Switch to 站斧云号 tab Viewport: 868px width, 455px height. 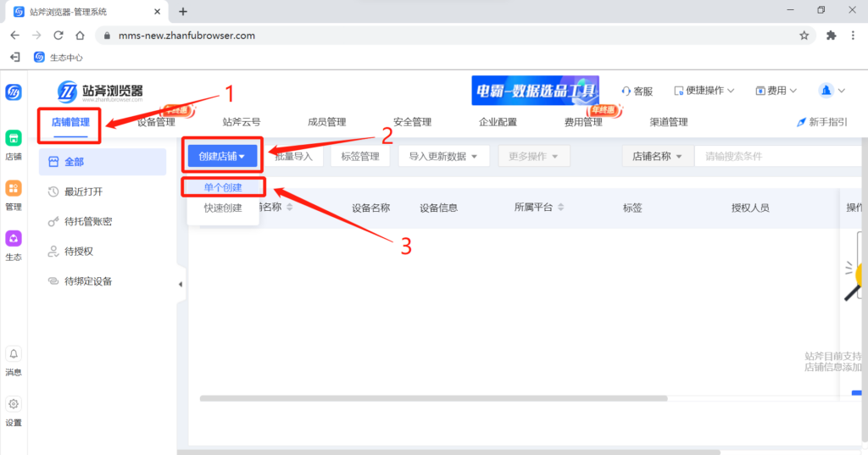pos(242,122)
